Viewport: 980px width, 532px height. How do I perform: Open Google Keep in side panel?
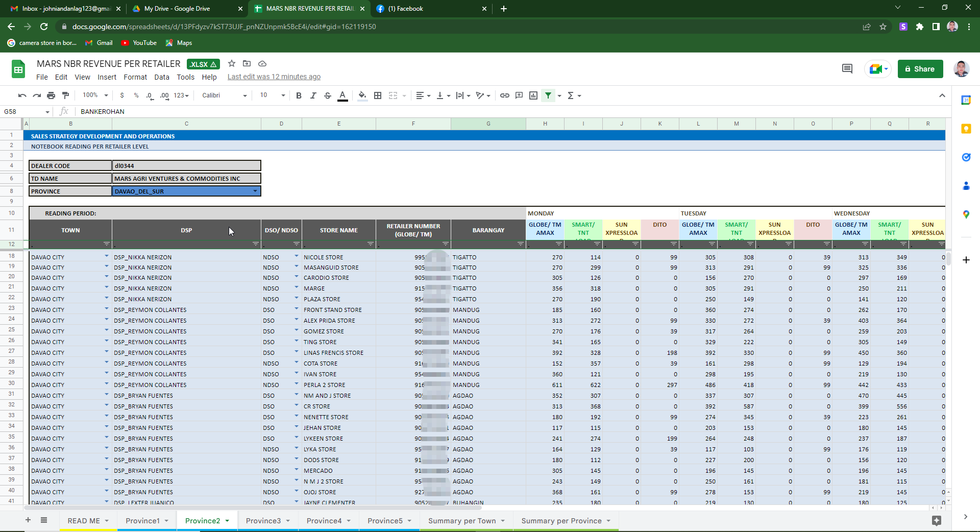pyautogui.click(x=966, y=129)
